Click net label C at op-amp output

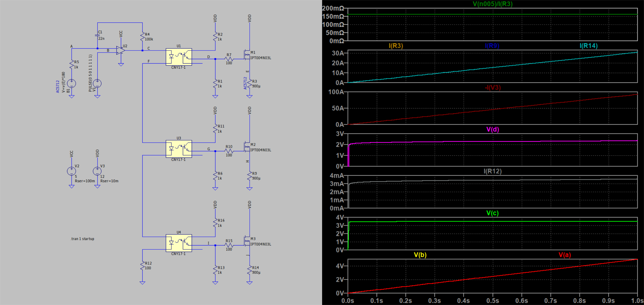pos(149,48)
